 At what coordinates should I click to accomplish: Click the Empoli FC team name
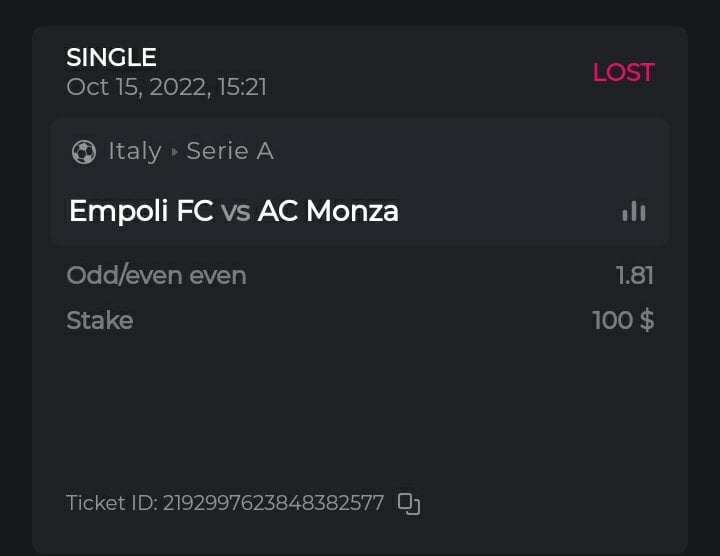(x=140, y=211)
